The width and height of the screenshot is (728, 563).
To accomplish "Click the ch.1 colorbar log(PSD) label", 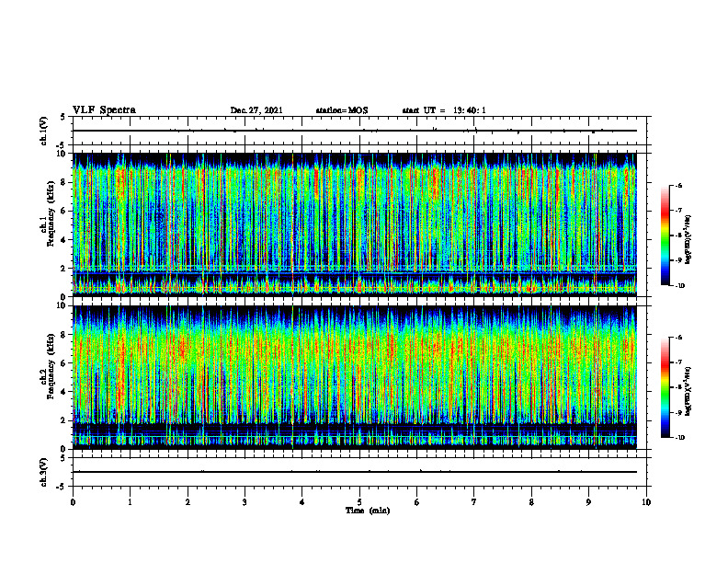I will point(688,239).
